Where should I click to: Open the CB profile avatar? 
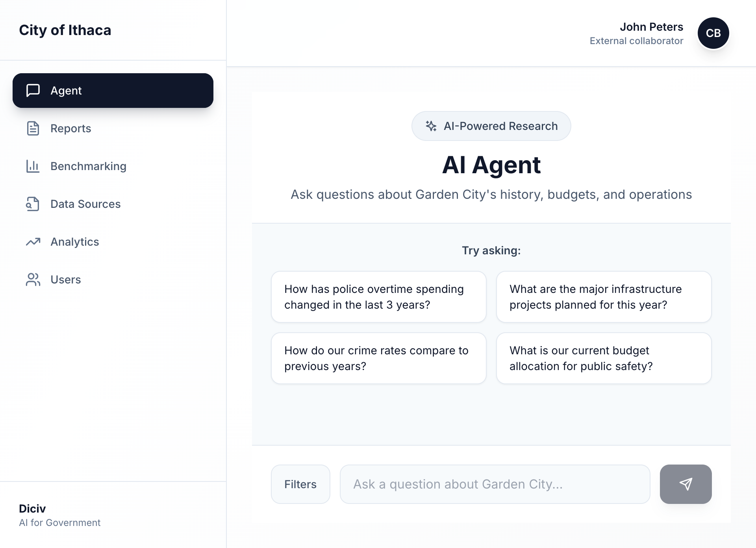pos(713,33)
